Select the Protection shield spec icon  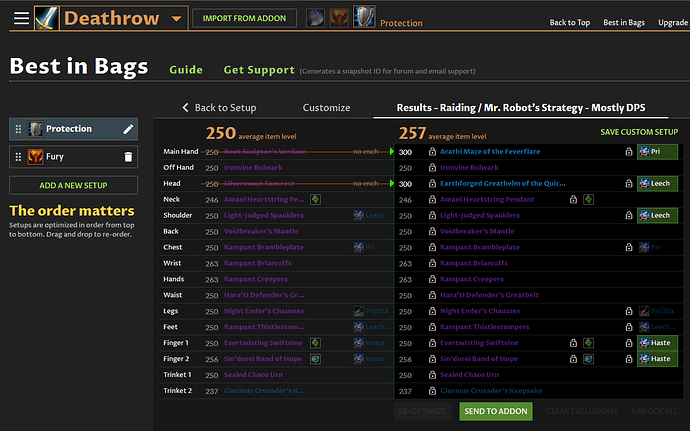coord(364,17)
